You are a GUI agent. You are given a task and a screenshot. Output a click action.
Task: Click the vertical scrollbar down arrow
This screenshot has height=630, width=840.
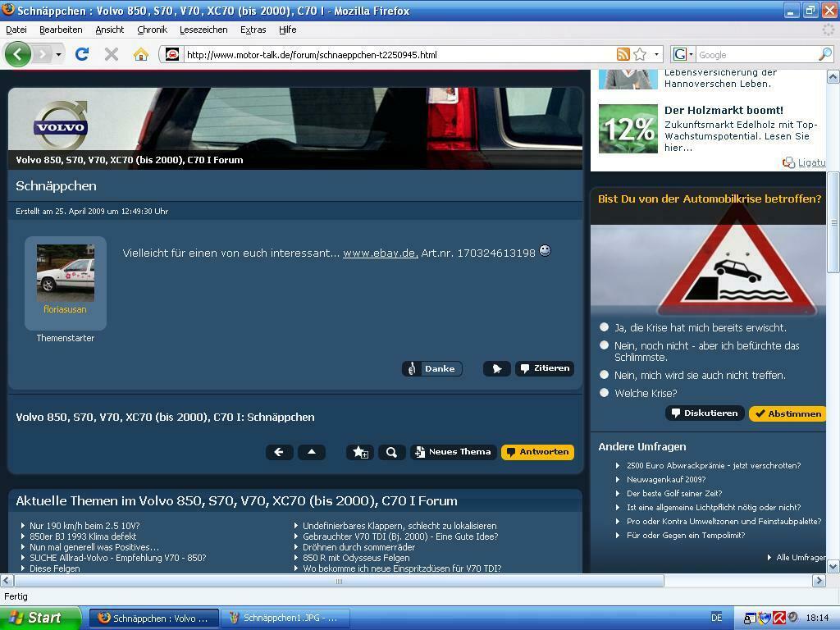(833, 566)
